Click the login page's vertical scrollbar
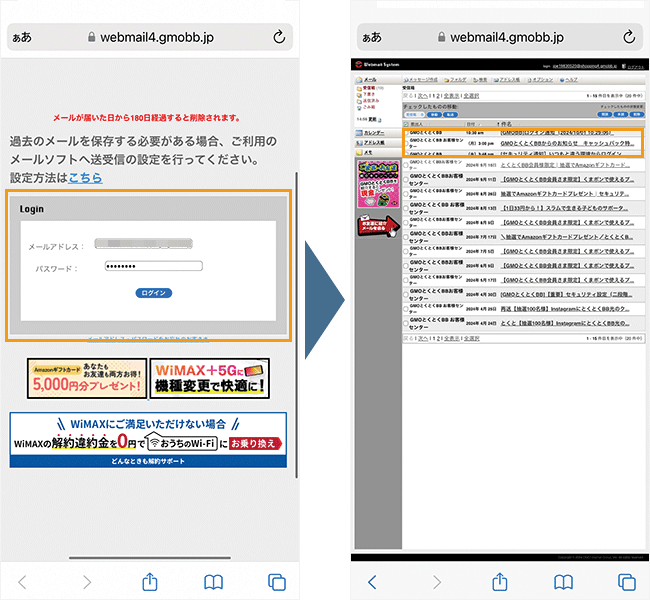The width and height of the screenshot is (650, 600). (x=297, y=325)
